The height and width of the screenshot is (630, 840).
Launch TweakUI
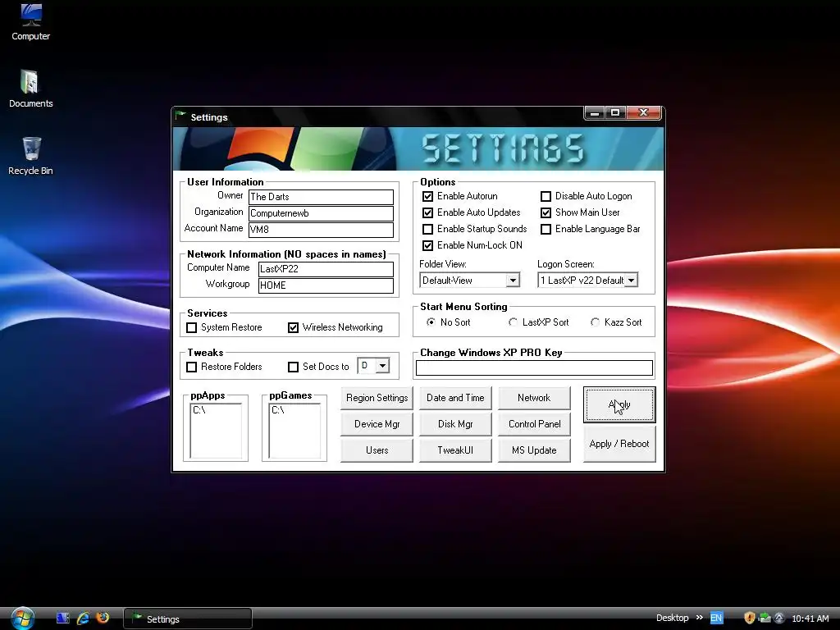tap(455, 450)
